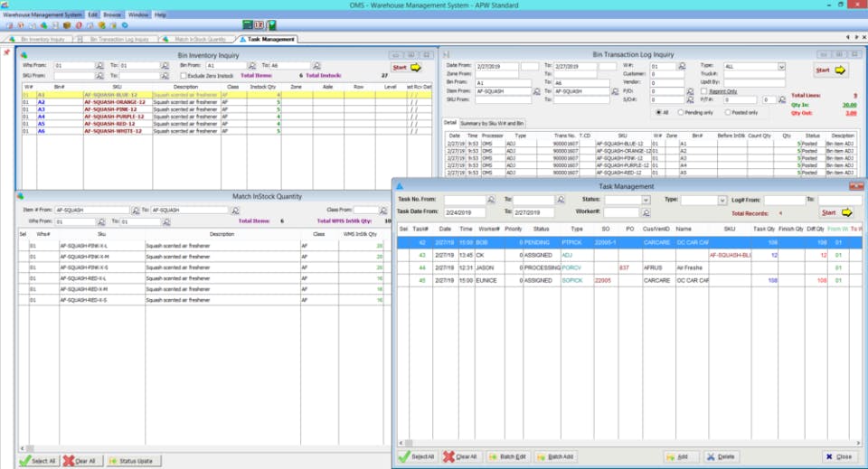Click lookup icon next to Bin From field
Image resolution: width=868 pixels, height=469 pixels.
250,66
